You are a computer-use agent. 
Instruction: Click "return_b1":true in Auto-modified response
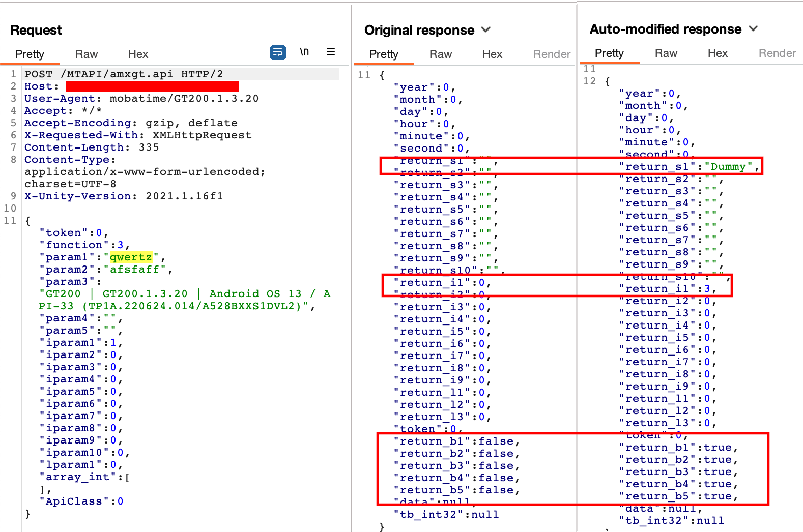pos(679,448)
